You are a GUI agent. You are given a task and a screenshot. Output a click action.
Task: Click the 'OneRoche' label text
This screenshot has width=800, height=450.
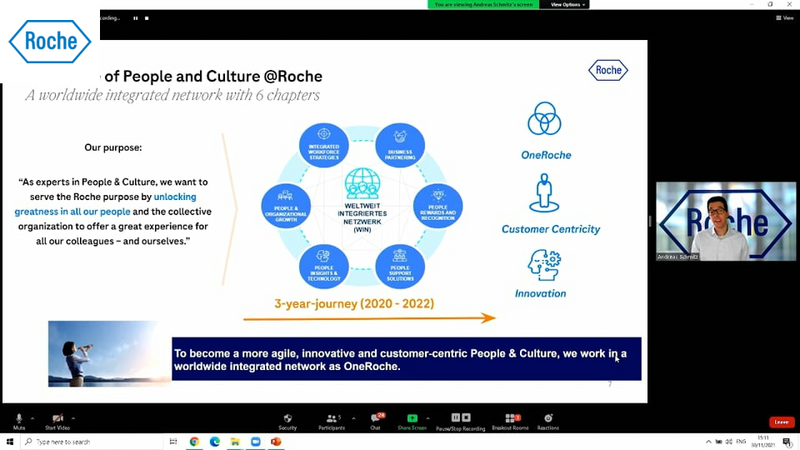point(546,155)
